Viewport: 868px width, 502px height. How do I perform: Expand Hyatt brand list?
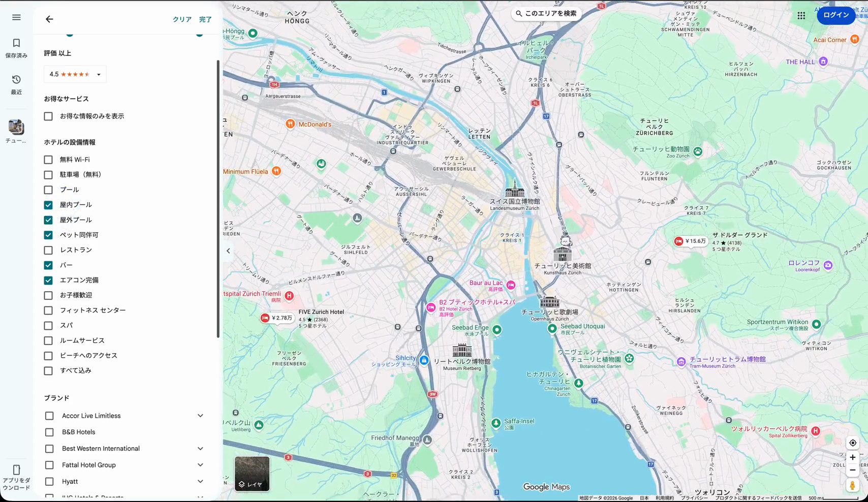click(x=200, y=482)
